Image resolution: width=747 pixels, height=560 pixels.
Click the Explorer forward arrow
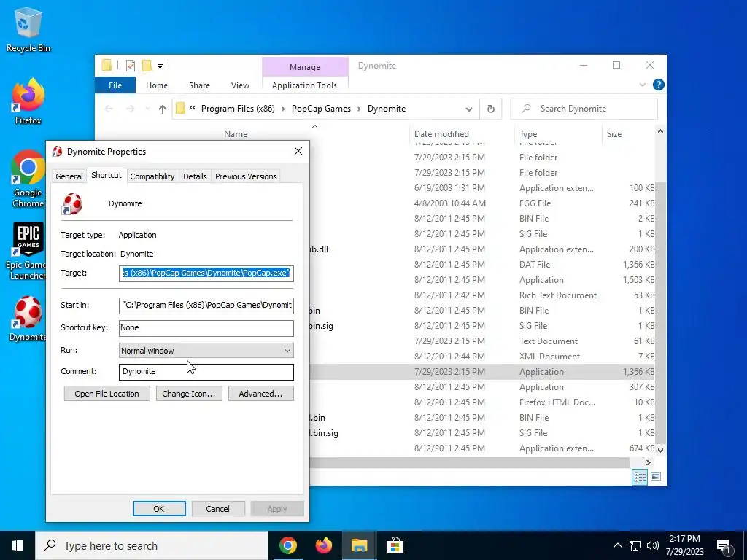(x=130, y=109)
